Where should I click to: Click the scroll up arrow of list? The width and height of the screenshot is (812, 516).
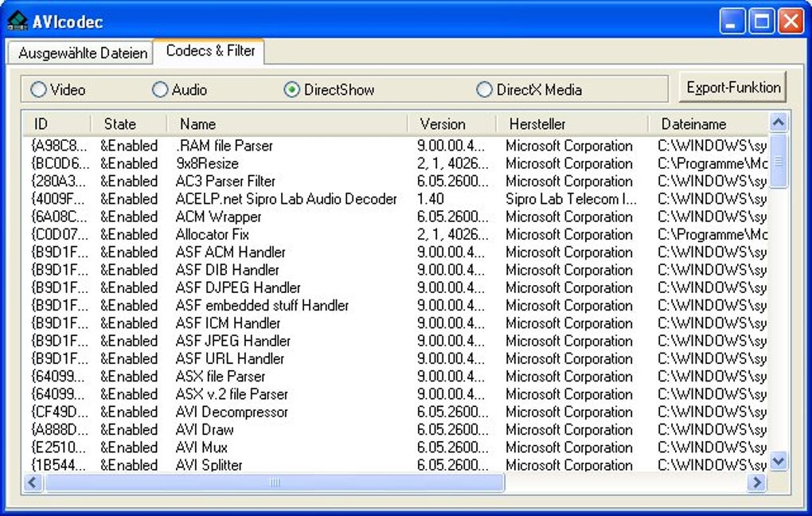tap(779, 123)
